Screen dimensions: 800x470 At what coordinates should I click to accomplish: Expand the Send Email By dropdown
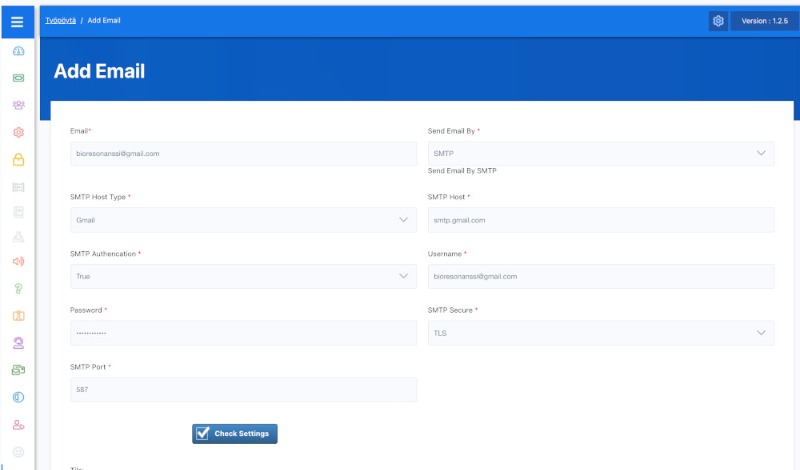pyautogui.click(x=600, y=153)
